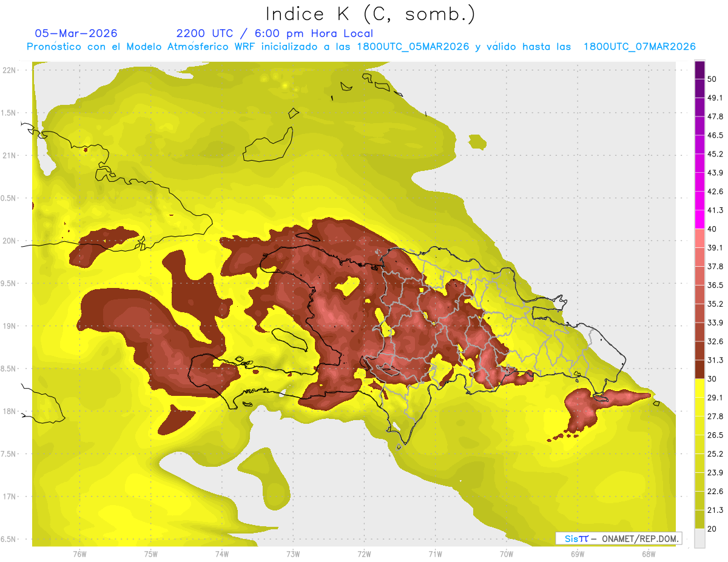Click the '76W' longitude label
Image resolution: width=728 pixels, height=562 pixels.
[79, 554]
